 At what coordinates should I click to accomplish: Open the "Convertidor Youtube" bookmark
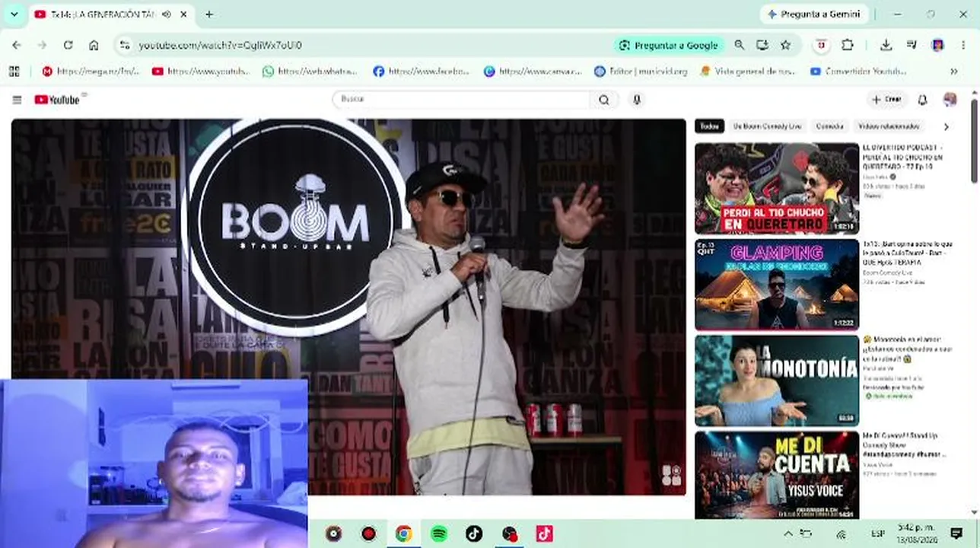coord(858,72)
